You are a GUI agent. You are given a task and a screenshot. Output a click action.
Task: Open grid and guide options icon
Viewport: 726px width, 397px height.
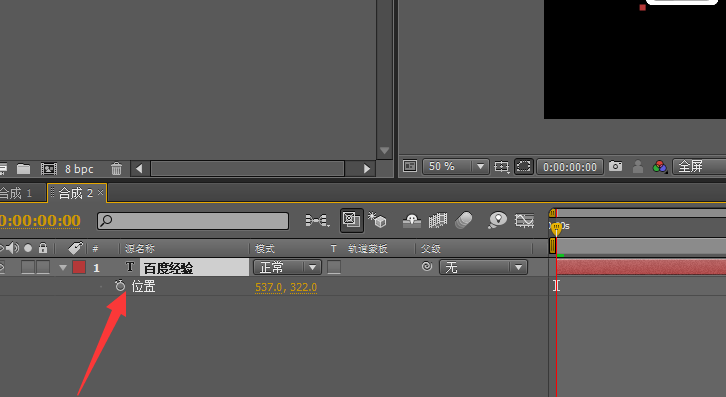(501, 167)
